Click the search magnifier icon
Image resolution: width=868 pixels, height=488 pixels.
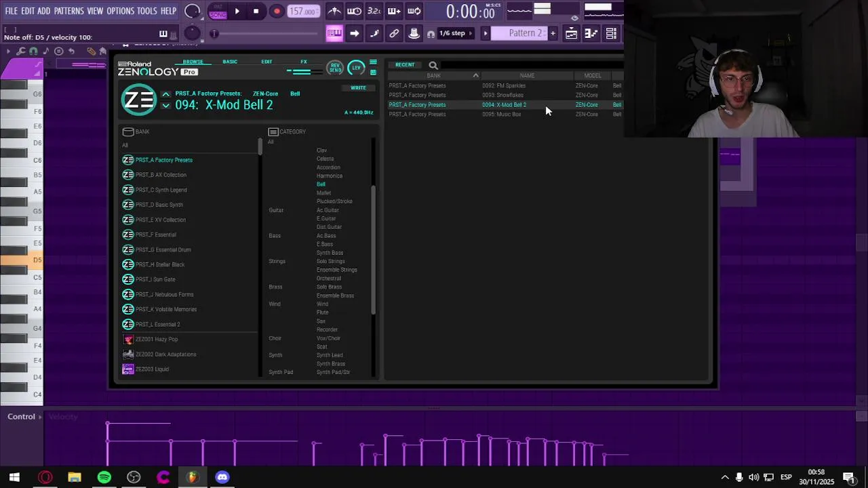(433, 65)
